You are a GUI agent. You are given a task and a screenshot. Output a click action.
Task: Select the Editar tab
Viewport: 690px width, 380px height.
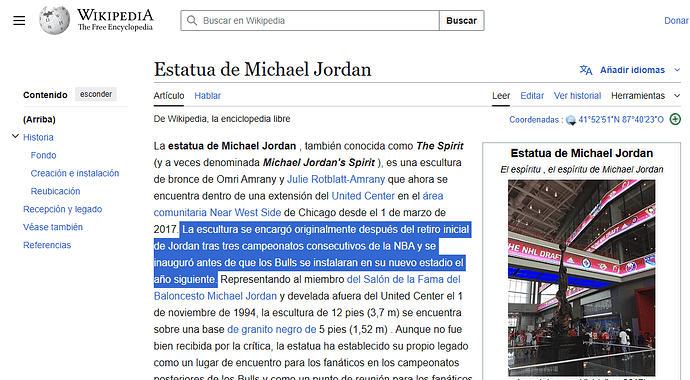[x=532, y=95]
